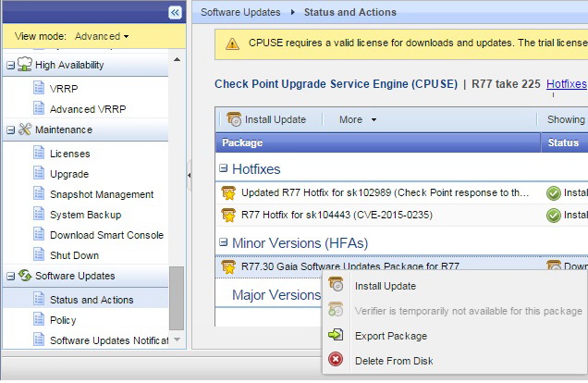Open the Licenses page
The width and height of the screenshot is (588, 383).
point(69,154)
